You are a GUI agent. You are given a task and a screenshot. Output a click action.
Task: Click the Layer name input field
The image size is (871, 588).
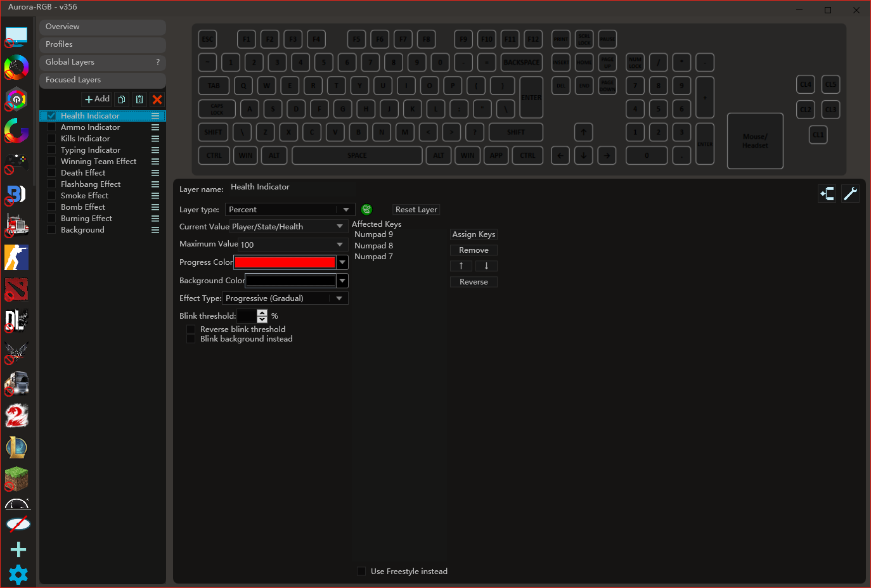292,187
